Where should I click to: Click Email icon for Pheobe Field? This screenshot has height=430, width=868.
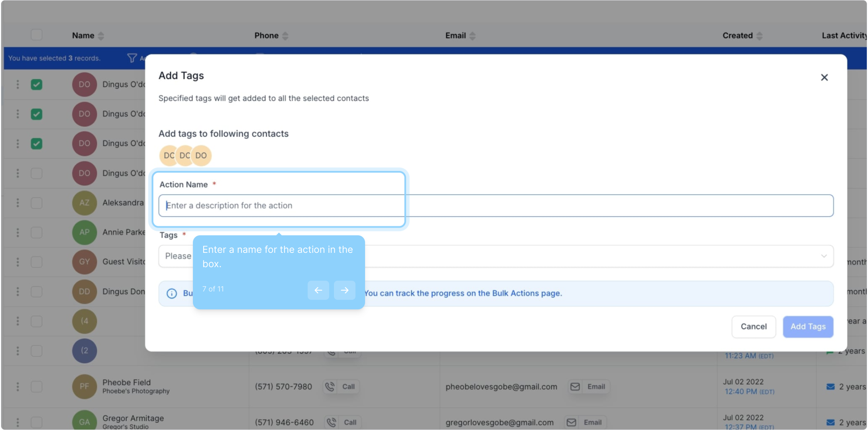pyautogui.click(x=575, y=387)
